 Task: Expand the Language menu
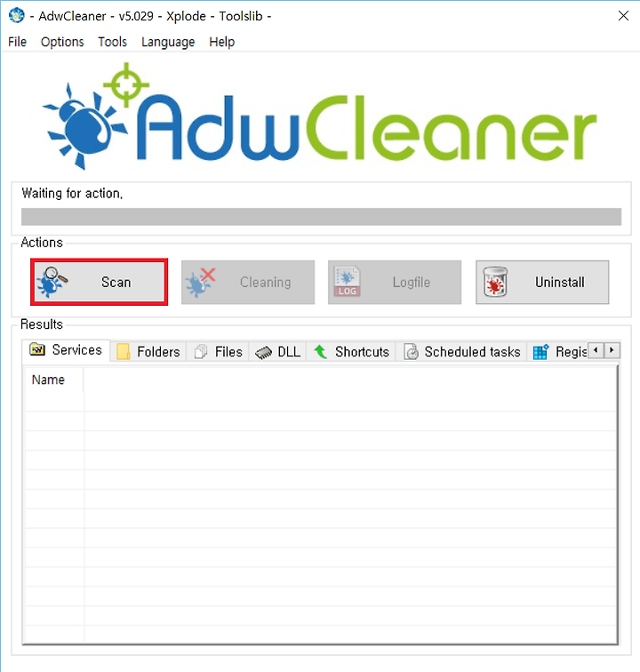click(x=168, y=42)
